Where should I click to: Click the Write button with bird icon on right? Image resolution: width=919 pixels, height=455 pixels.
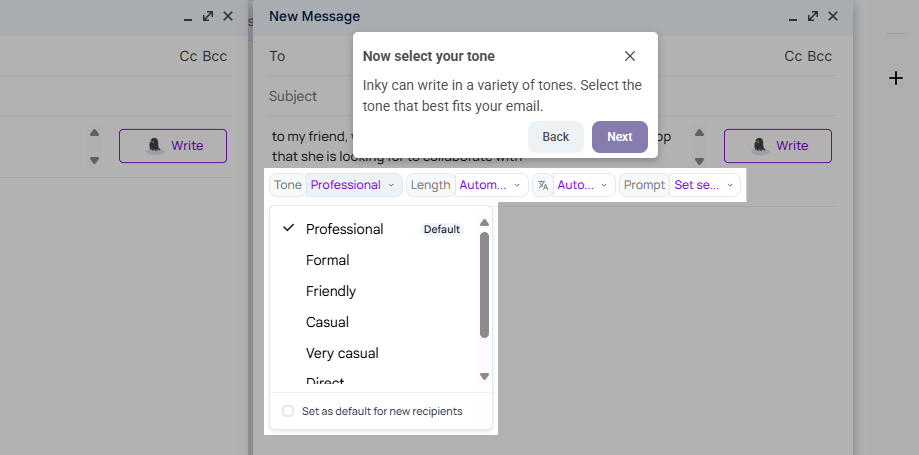(777, 146)
